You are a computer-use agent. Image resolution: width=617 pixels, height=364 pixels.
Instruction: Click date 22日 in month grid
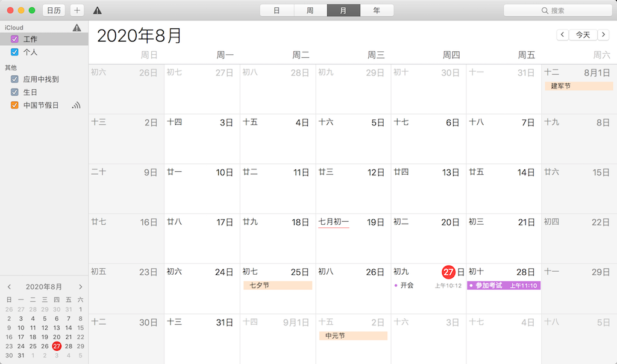601,222
